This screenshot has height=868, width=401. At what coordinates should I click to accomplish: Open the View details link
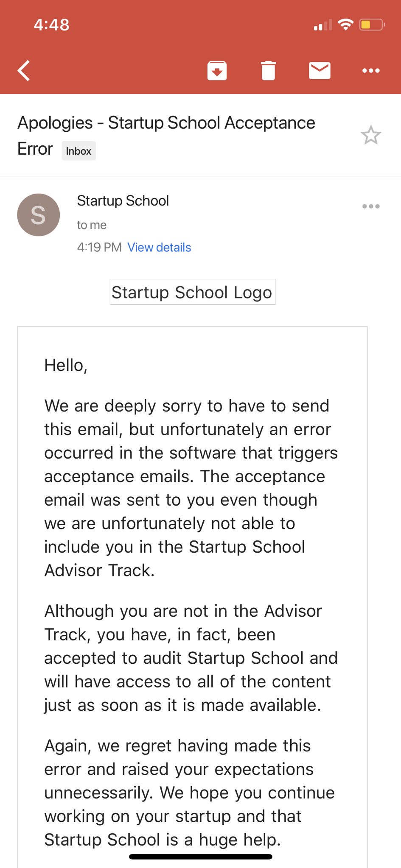tap(159, 247)
